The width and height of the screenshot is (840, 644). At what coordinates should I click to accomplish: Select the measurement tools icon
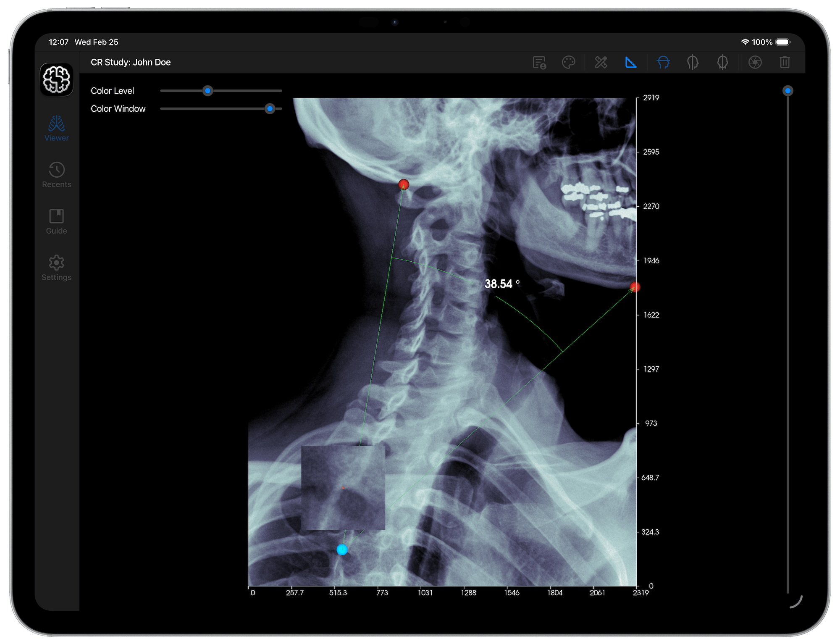coord(601,63)
